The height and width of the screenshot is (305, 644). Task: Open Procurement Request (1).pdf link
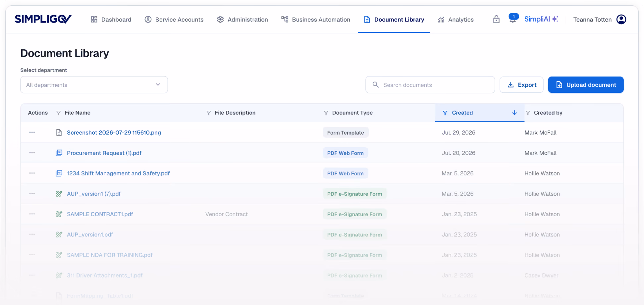pos(104,153)
